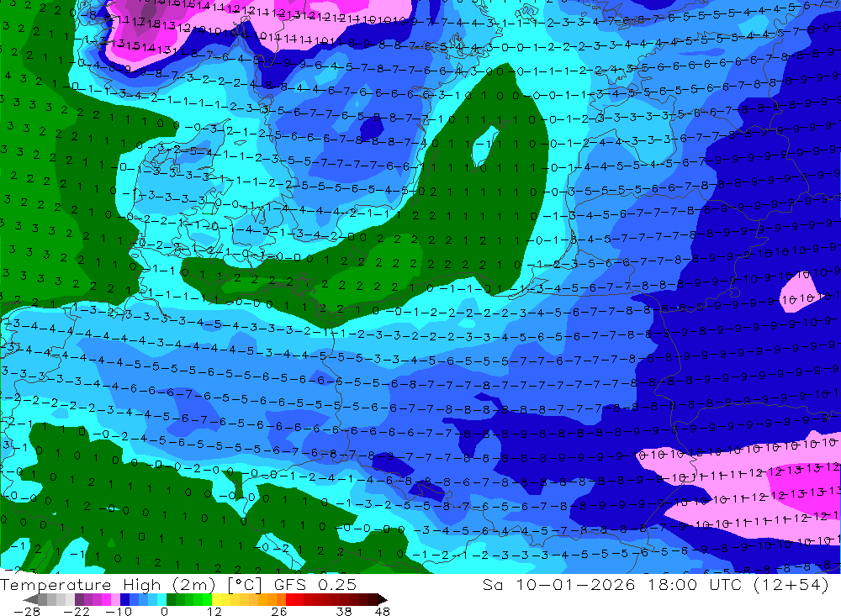This screenshot has width=841, height=616.
Task: Click the "18:00 UTC" time label
Action: coord(696,584)
